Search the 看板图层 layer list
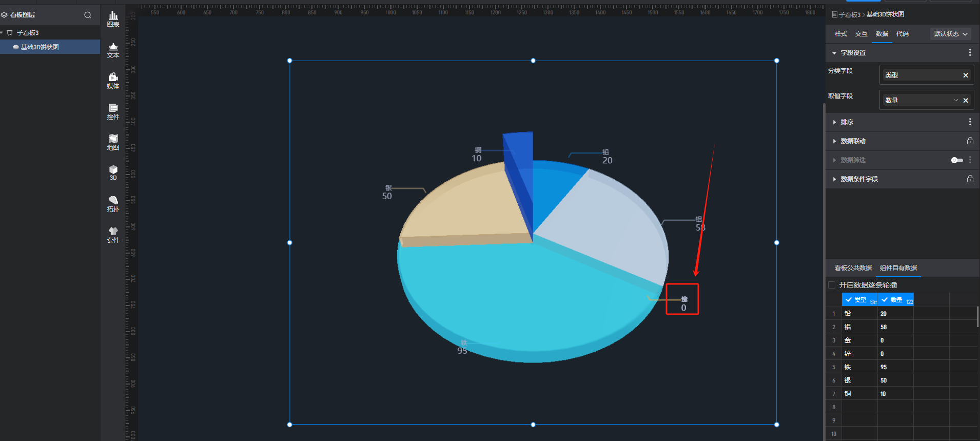Viewport: 980px width, 441px height. click(x=88, y=15)
